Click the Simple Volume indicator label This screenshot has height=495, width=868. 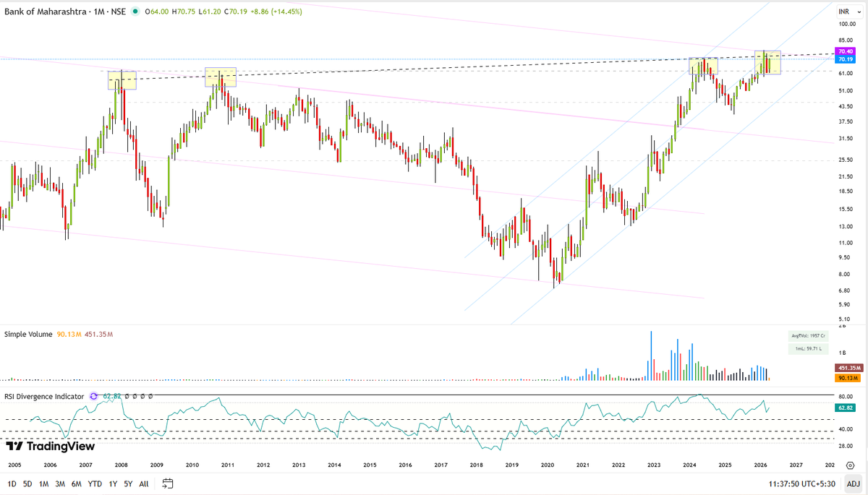click(x=28, y=335)
